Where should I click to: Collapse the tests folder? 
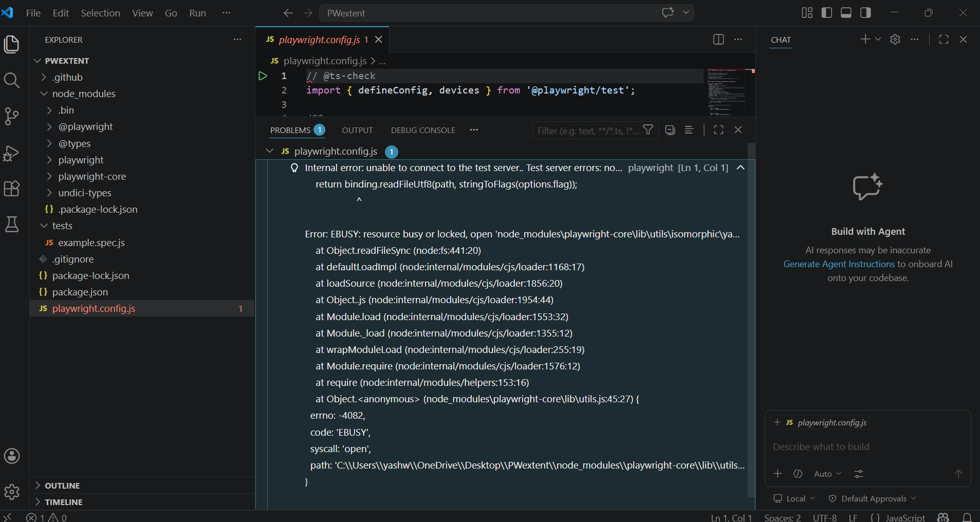[44, 226]
